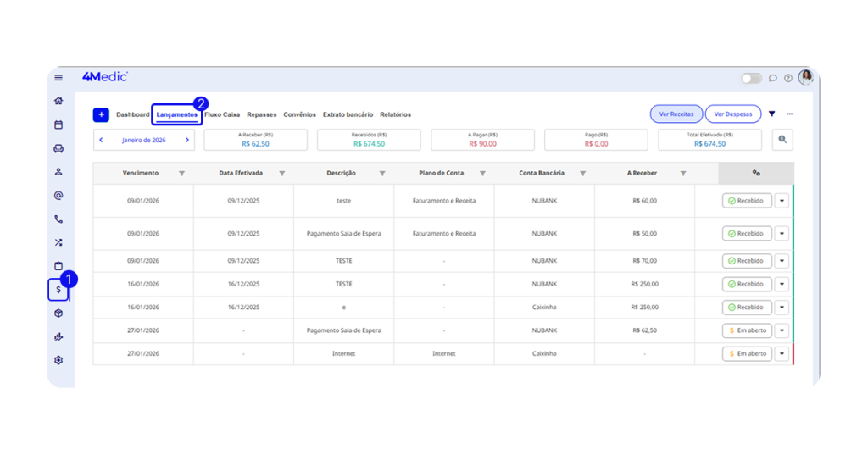This screenshot has width=868, height=455.
Task: Open the calendar icon in the sidebar
Action: tap(58, 125)
